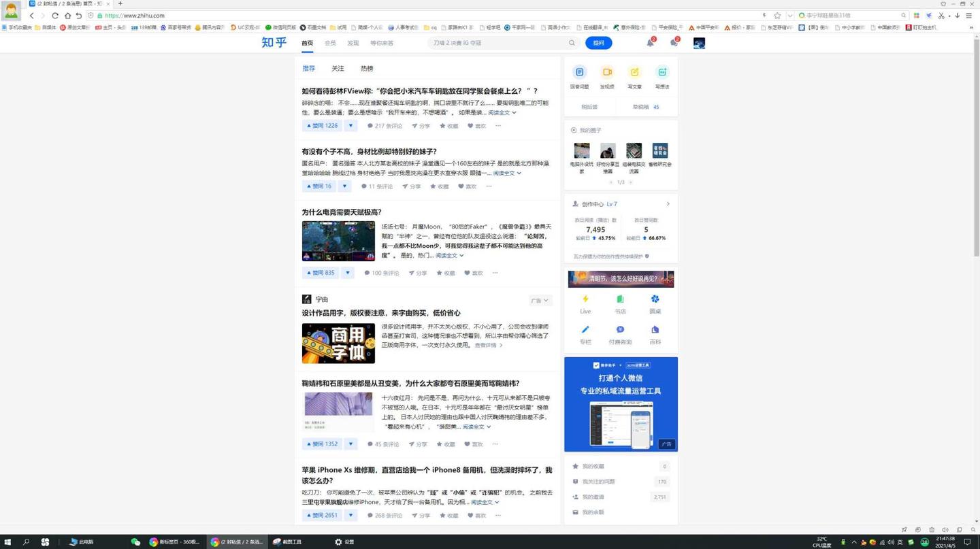Image resolution: width=980 pixels, height=549 pixels.
Task: Open the 电竞 post game screenshot thumbnail
Action: pyautogui.click(x=338, y=241)
